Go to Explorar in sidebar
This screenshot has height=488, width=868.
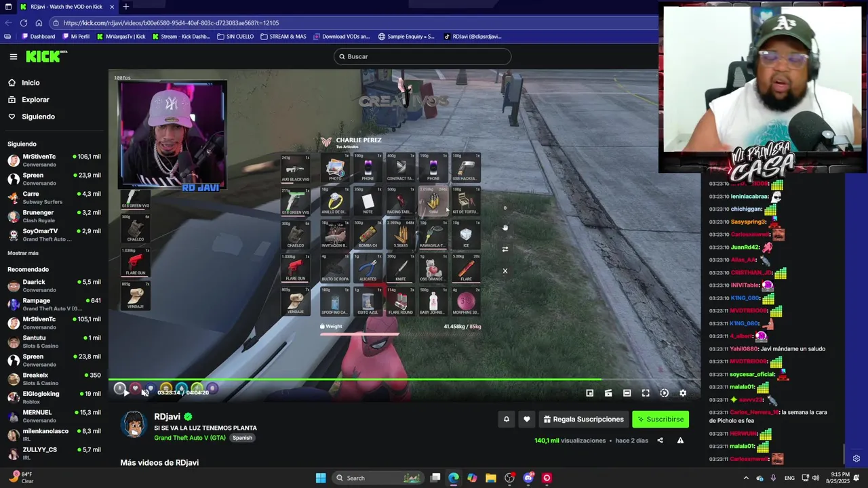28,100
